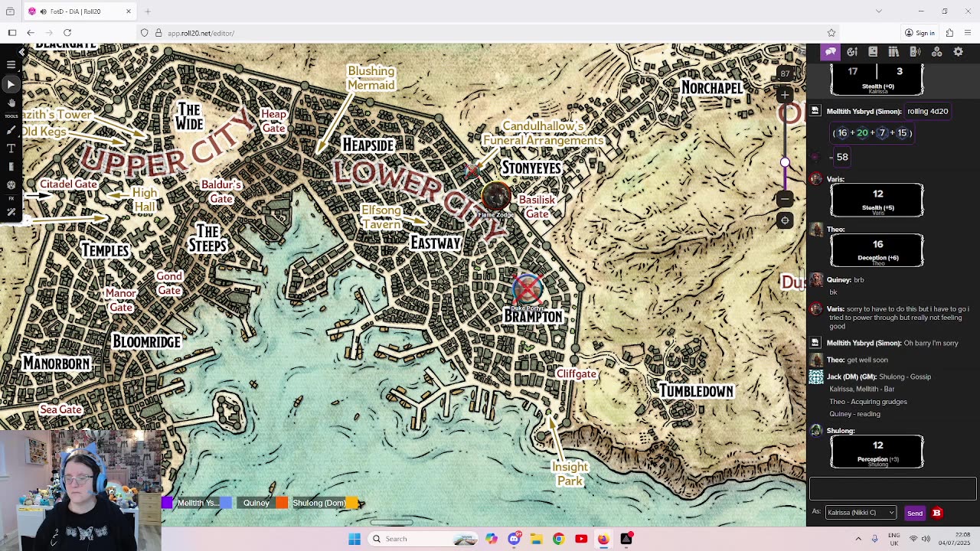980x551 pixels.
Task: Activate the Pan hand tool
Action: pyautogui.click(x=11, y=103)
